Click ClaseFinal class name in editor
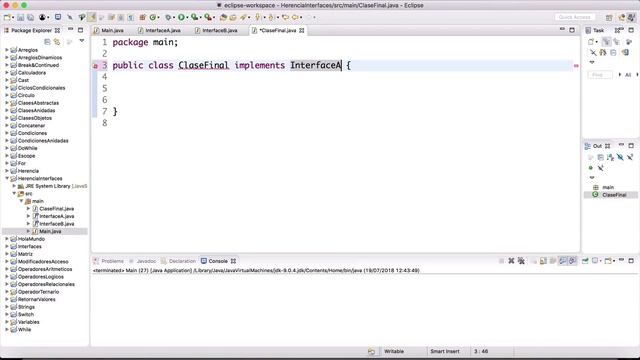Image resolution: width=640 pixels, height=360 pixels. click(203, 65)
